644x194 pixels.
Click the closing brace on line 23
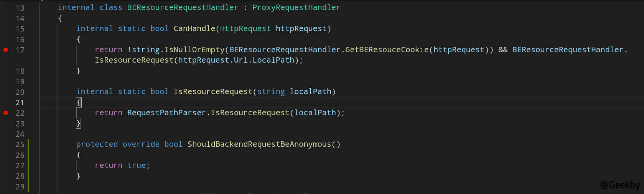tap(78, 123)
